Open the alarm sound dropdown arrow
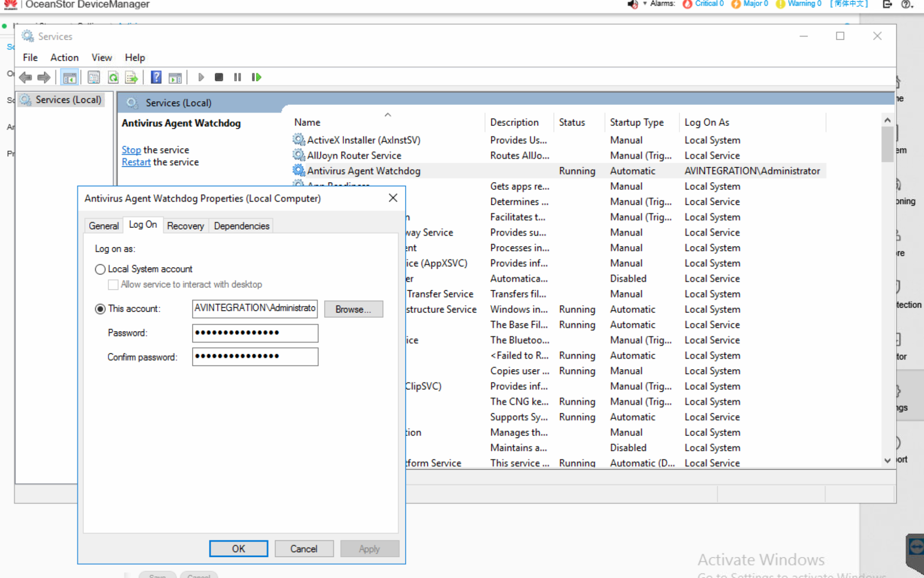Image resolution: width=924 pixels, height=578 pixels. [645, 4]
